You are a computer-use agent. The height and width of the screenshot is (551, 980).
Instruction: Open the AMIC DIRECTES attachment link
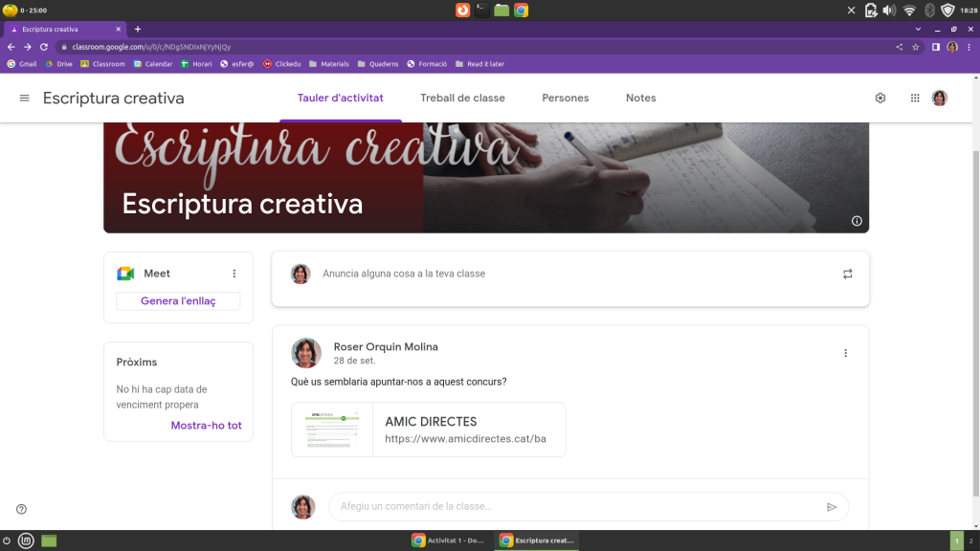click(x=428, y=429)
